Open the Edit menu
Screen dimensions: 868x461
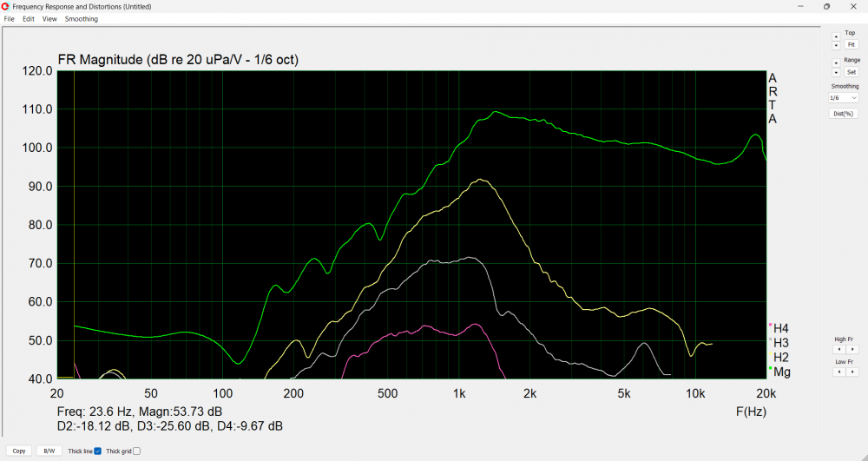[29, 19]
